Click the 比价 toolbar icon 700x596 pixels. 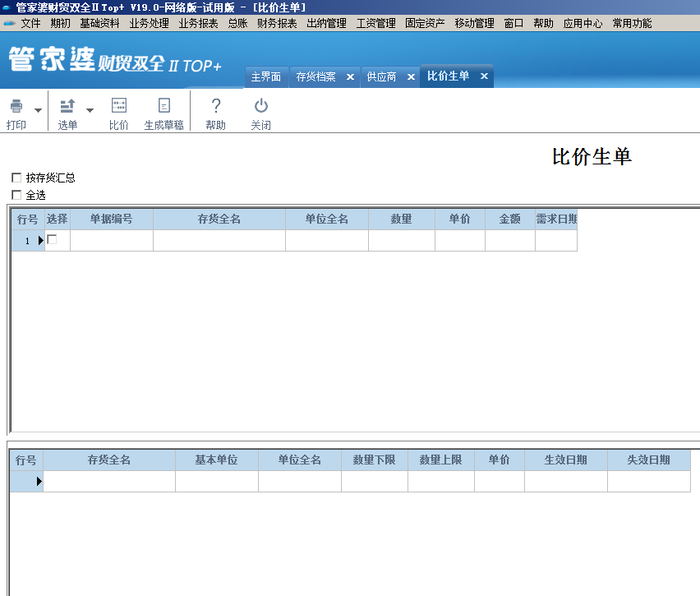point(119,106)
